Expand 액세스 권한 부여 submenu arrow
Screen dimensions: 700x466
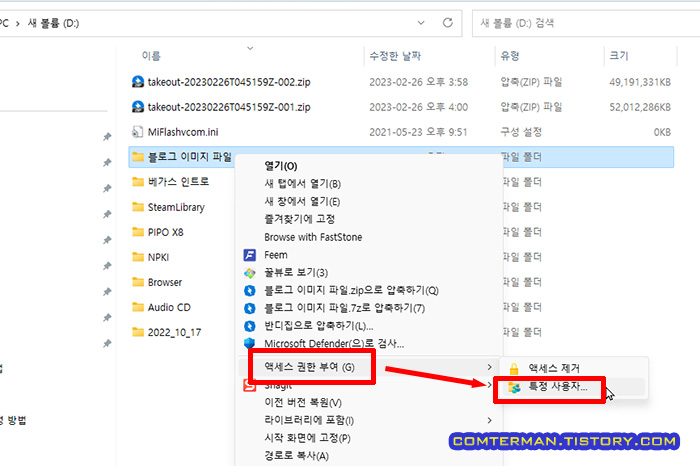pyautogui.click(x=489, y=367)
